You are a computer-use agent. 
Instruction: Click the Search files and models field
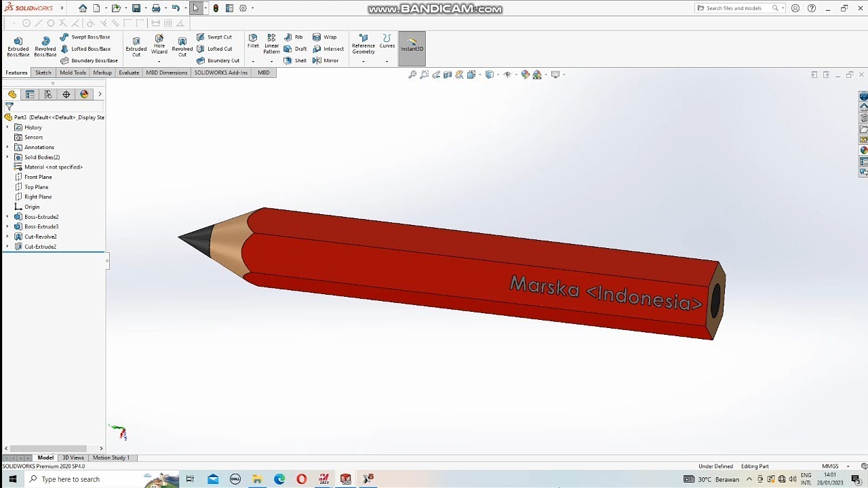click(739, 8)
